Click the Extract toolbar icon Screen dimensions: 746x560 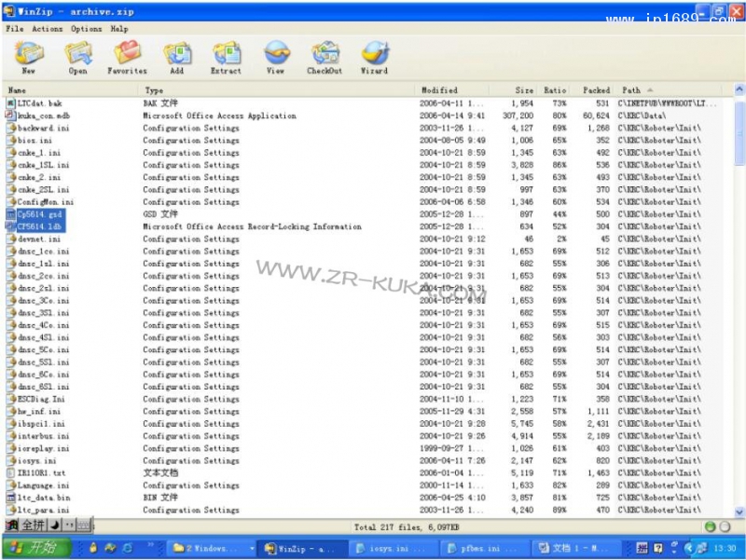click(x=226, y=58)
